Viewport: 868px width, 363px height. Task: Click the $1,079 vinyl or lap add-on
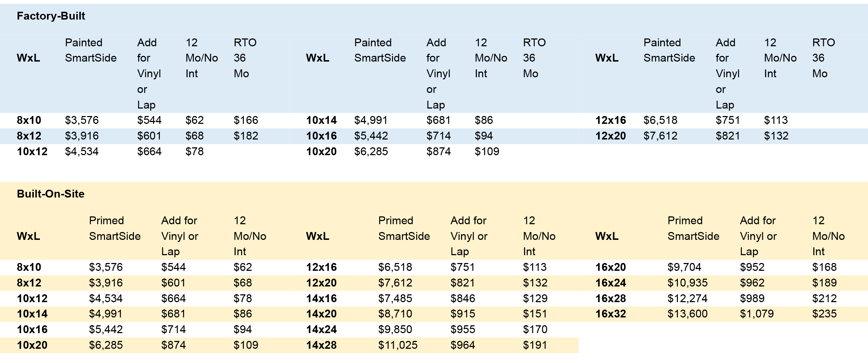coord(757,314)
